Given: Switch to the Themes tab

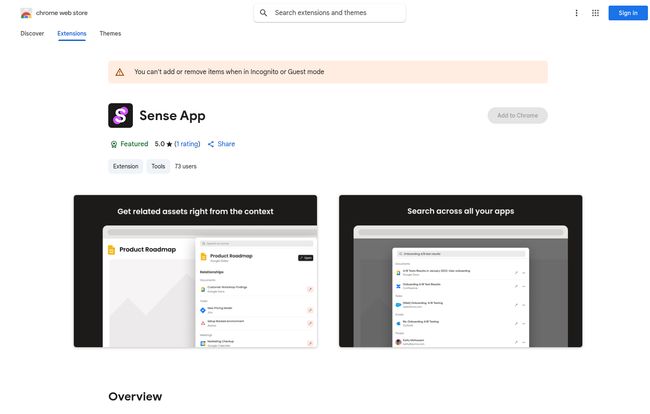Looking at the screenshot, I should tap(110, 34).
